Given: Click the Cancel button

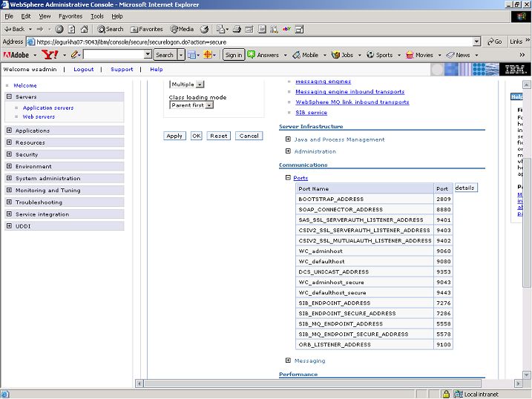Looking at the screenshot, I should [249, 136].
